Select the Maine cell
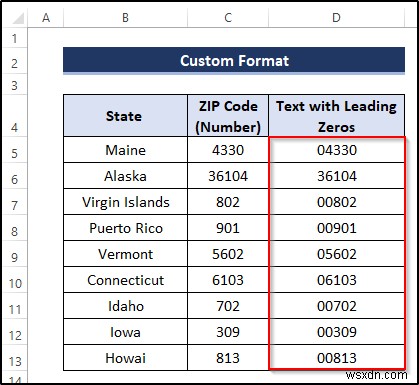The height and width of the screenshot is (385, 419). (125, 150)
